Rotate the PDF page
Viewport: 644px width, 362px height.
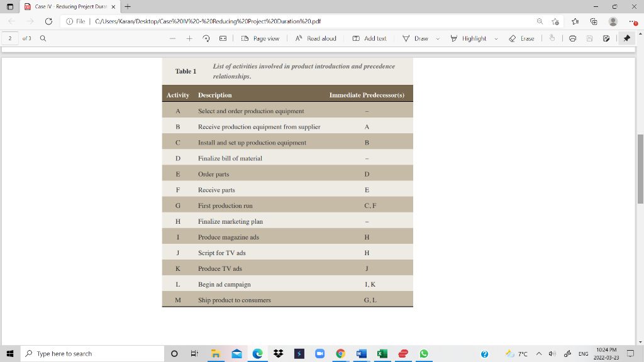click(x=206, y=38)
